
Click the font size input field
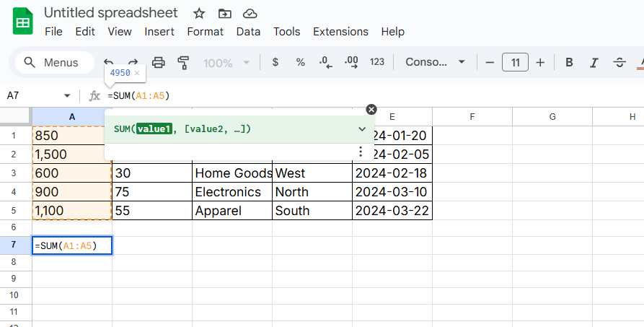[515, 62]
